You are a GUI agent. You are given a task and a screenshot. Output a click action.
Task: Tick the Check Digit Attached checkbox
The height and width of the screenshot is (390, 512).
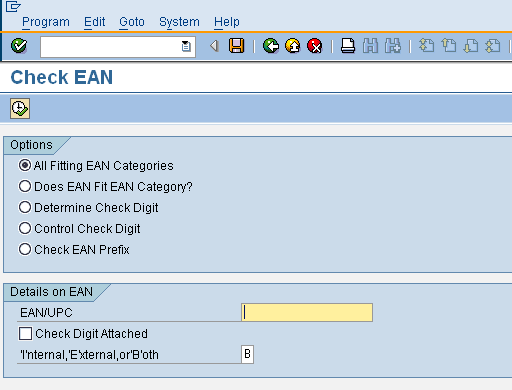point(25,333)
